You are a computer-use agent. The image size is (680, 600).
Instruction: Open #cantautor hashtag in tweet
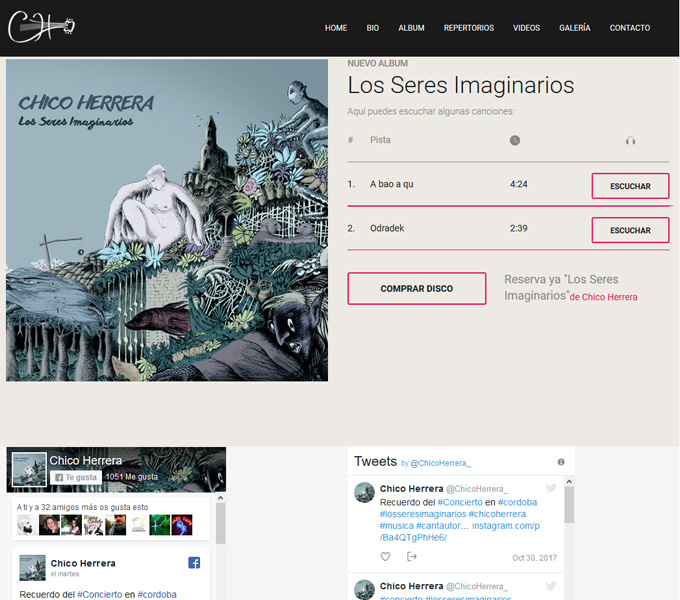pyautogui.click(x=438, y=525)
